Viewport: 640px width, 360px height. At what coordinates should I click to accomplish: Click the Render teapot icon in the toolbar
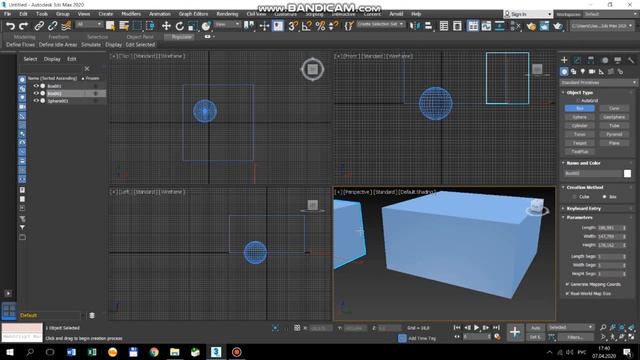click(x=558, y=26)
